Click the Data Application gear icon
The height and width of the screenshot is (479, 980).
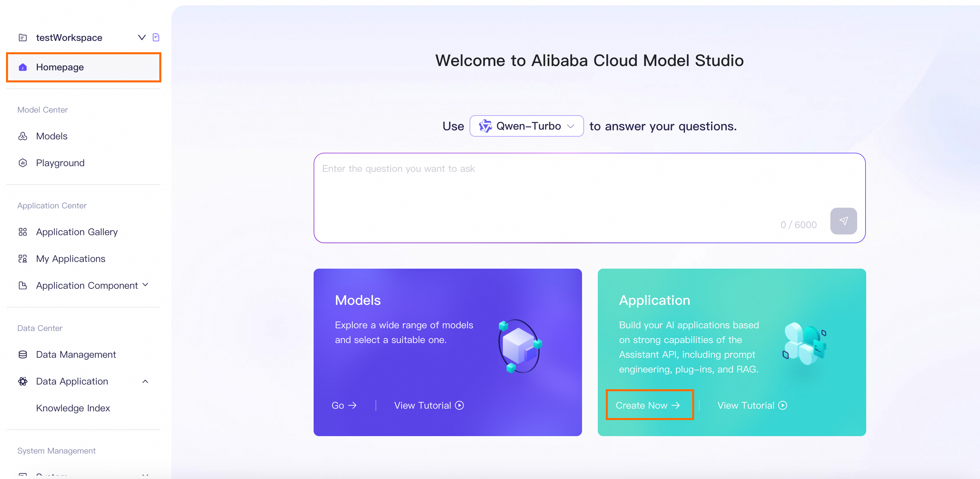pyautogui.click(x=23, y=381)
